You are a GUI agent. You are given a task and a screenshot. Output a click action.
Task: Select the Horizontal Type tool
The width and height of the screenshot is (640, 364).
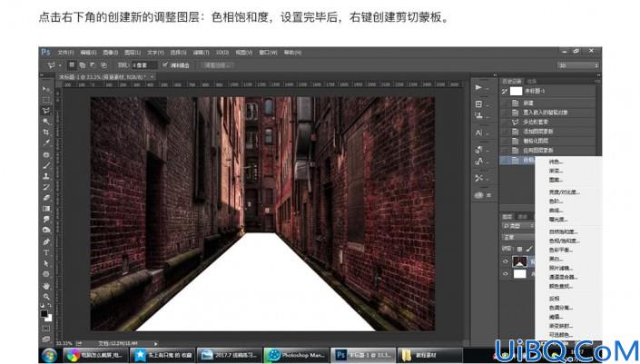46,252
